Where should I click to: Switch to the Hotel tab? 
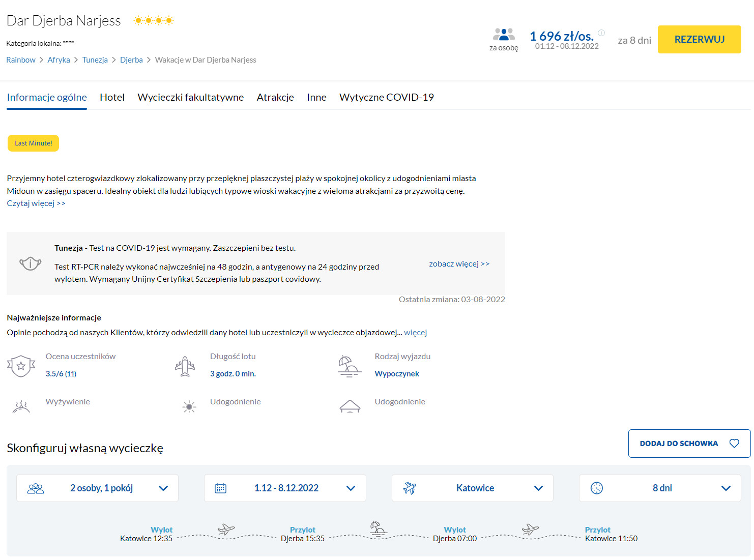(112, 97)
